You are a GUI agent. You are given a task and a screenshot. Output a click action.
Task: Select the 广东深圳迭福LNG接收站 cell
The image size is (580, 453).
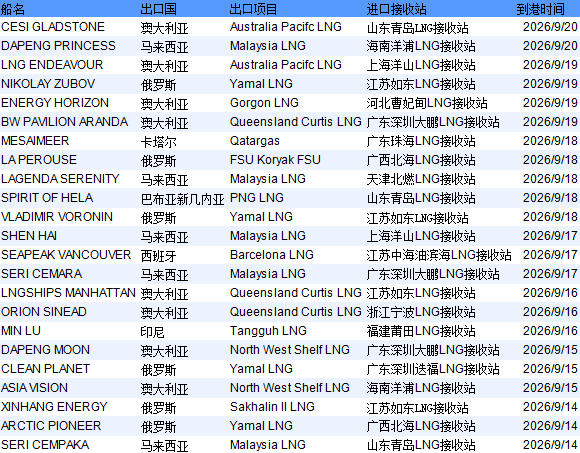433,369
